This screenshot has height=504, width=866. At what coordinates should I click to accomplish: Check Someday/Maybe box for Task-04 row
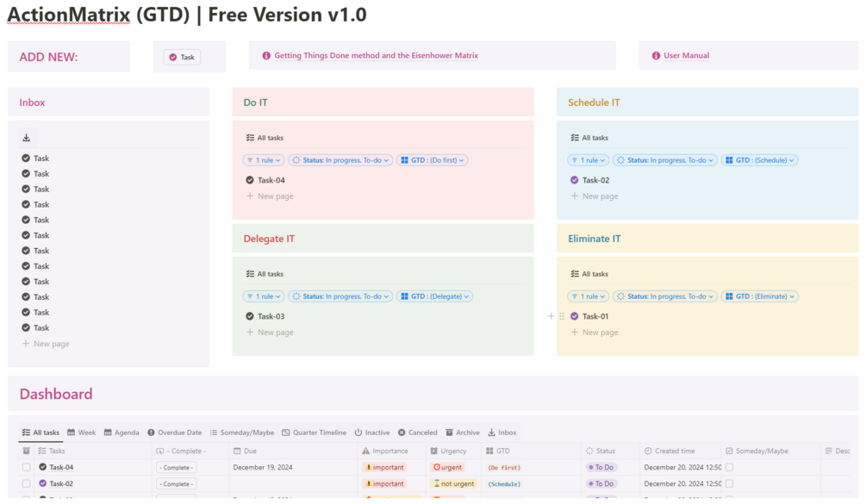[729, 468]
